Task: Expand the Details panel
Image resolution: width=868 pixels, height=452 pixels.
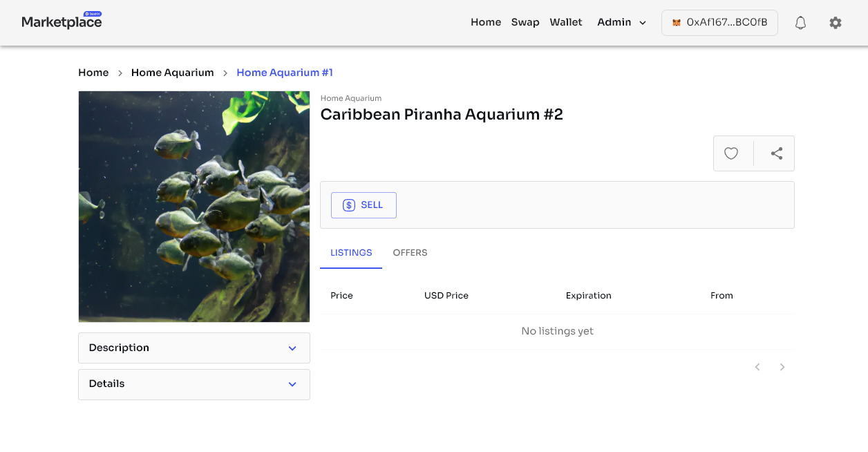Action: pyautogui.click(x=194, y=384)
